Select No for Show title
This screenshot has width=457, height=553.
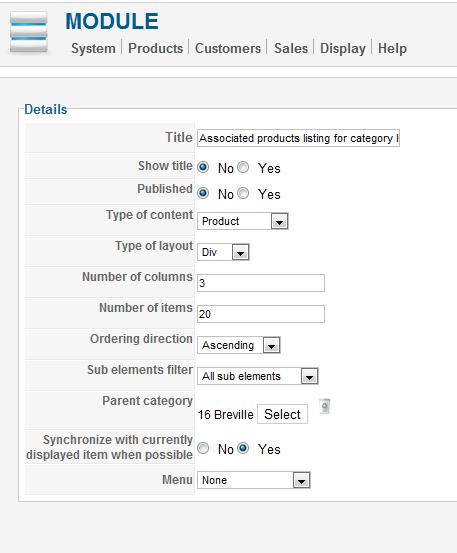(203, 167)
